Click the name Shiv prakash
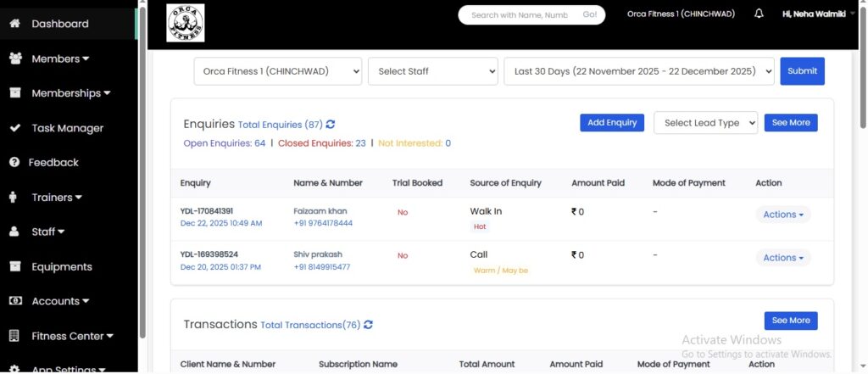The image size is (868, 374). tap(318, 254)
